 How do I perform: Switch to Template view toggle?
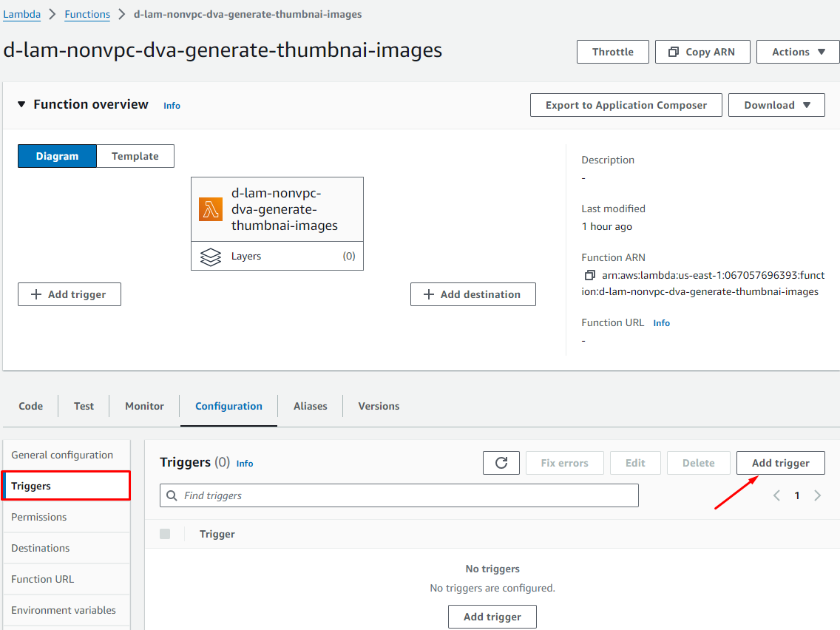(x=135, y=156)
